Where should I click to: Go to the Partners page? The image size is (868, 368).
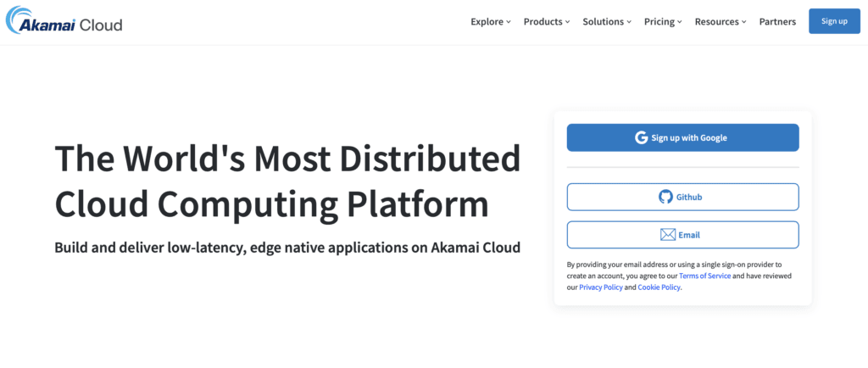click(777, 21)
